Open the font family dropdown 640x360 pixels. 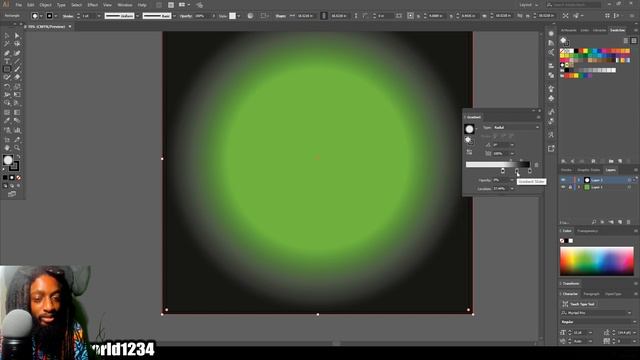(629, 313)
